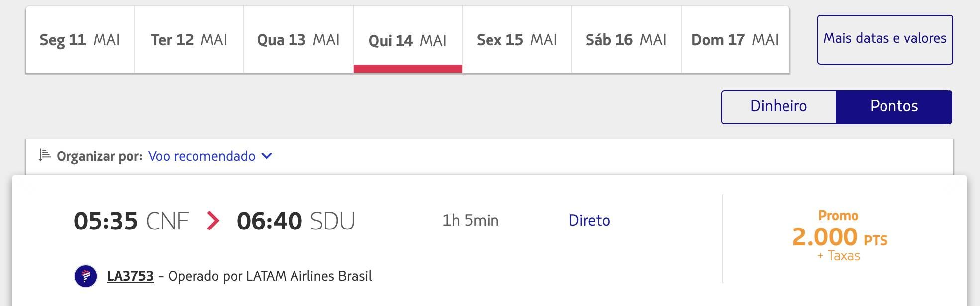Select the Sáb 16 MAI date tab
The height and width of the screenshot is (306, 980).
(x=626, y=40)
